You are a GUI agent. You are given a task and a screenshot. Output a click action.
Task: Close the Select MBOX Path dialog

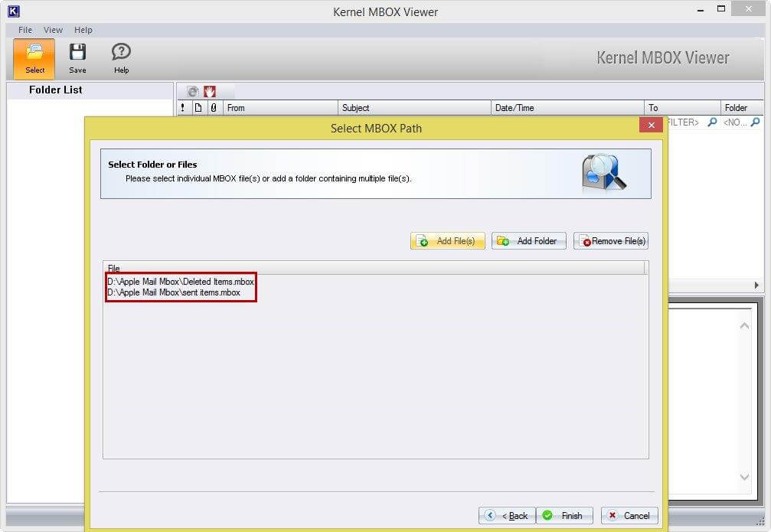coord(651,125)
